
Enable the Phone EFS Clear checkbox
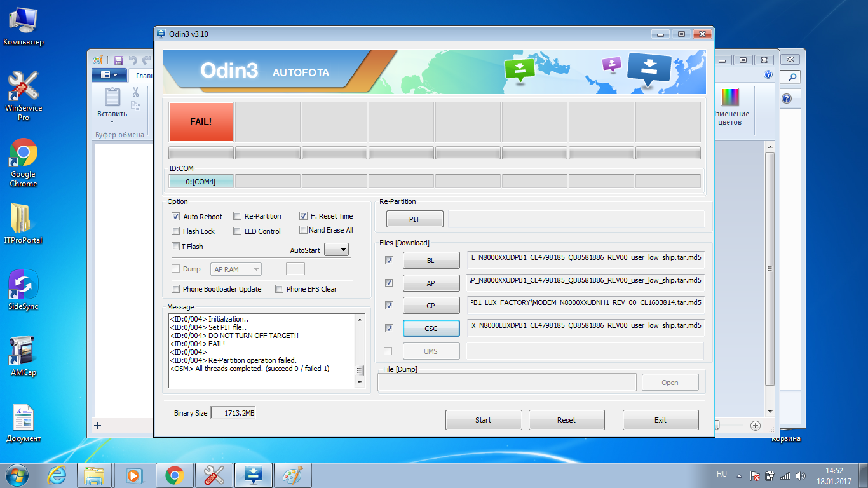[x=280, y=289]
